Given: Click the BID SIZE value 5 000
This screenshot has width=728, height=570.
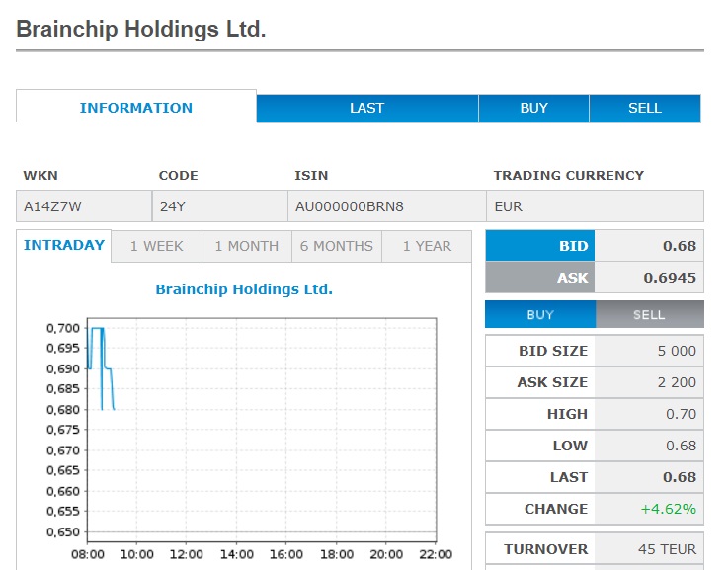Looking at the screenshot, I should pyautogui.click(x=677, y=351).
